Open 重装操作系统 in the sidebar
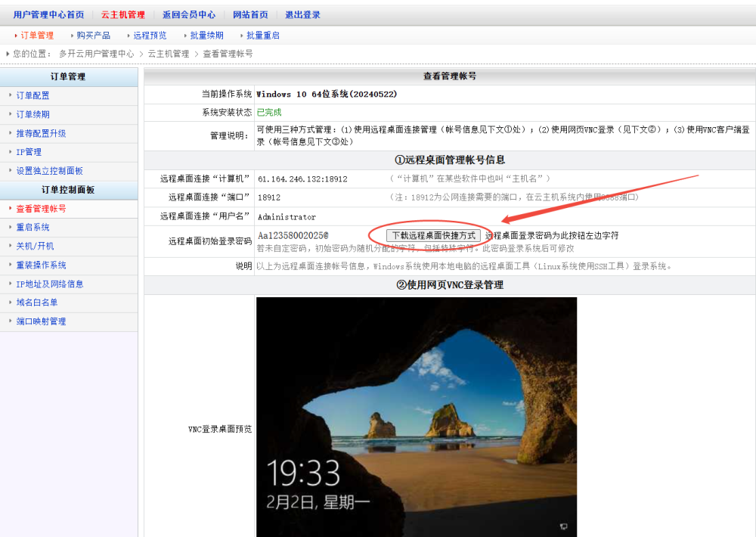 [x=41, y=265]
